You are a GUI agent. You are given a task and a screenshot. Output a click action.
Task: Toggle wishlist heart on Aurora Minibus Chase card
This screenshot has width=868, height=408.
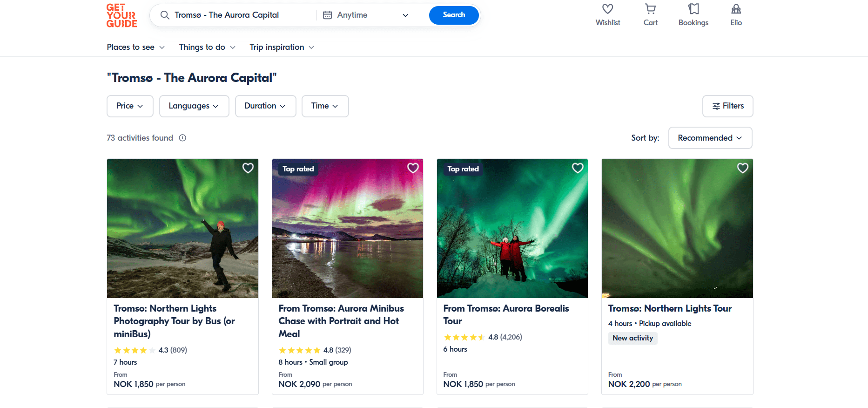pyautogui.click(x=413, y=168)
